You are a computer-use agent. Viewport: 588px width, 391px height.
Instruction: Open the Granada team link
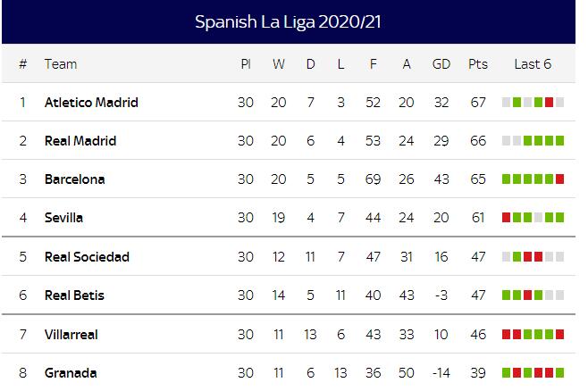(71, 373)
